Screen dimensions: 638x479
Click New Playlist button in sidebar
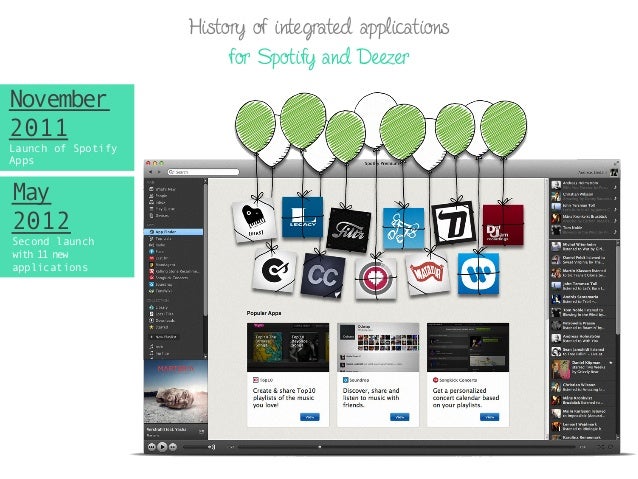point(165,337)
